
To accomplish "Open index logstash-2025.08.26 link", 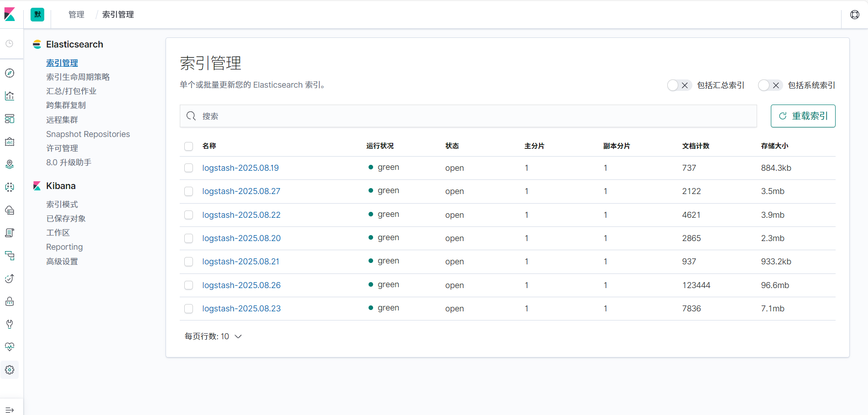I will click(x=241, y=285).
